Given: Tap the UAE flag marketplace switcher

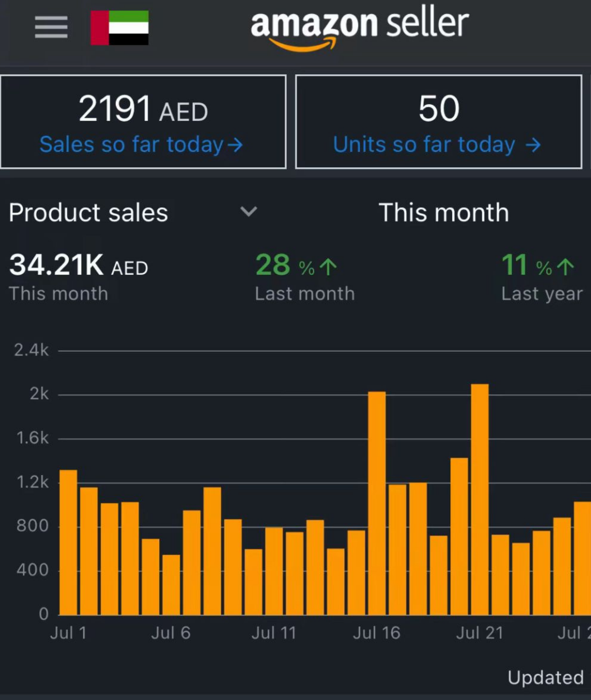Looking at the screenshot, I should (120, 28).
